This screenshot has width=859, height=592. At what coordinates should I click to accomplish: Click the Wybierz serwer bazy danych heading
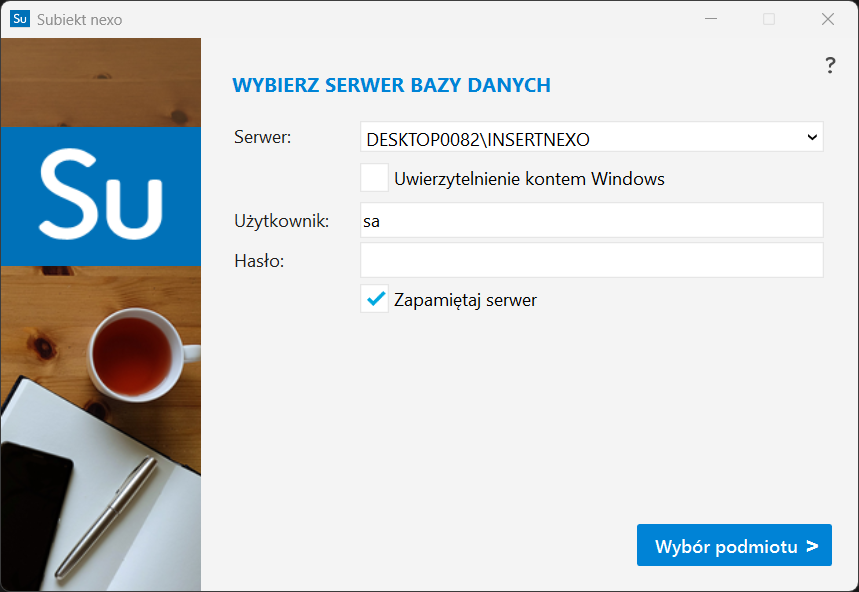[391, 85]
